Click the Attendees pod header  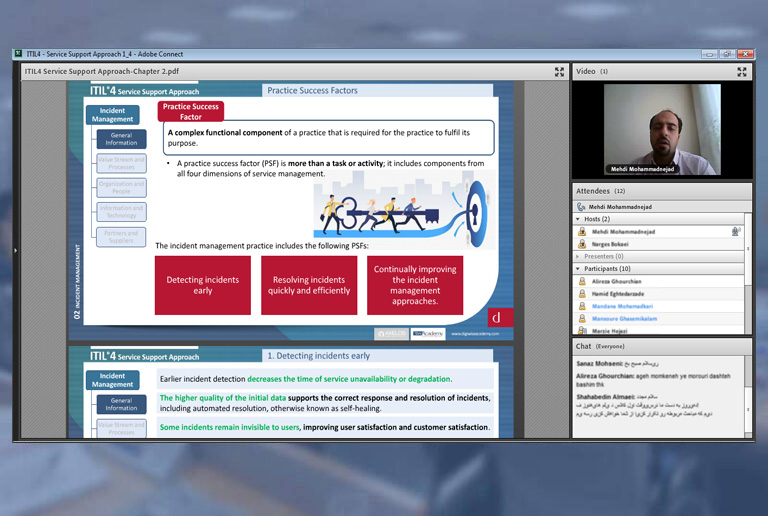click(x=662, y=191)
